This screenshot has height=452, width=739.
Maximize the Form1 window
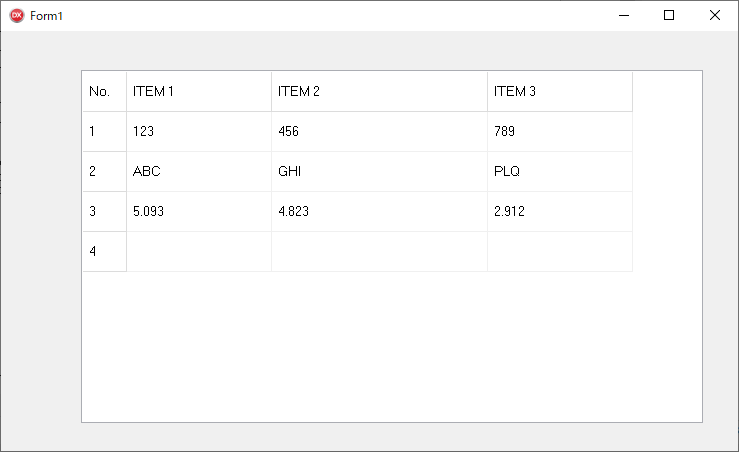point(669,16)
